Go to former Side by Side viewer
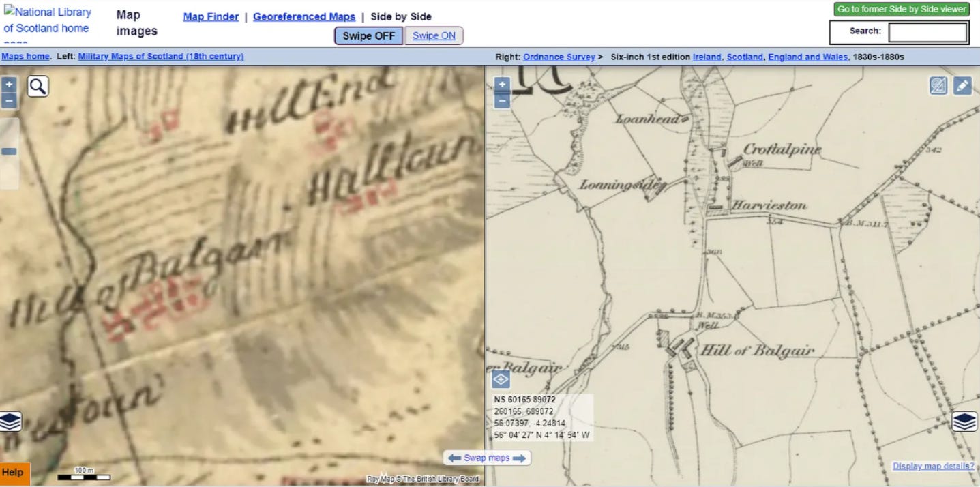980x487 pixels. click(x=902, y=10)
